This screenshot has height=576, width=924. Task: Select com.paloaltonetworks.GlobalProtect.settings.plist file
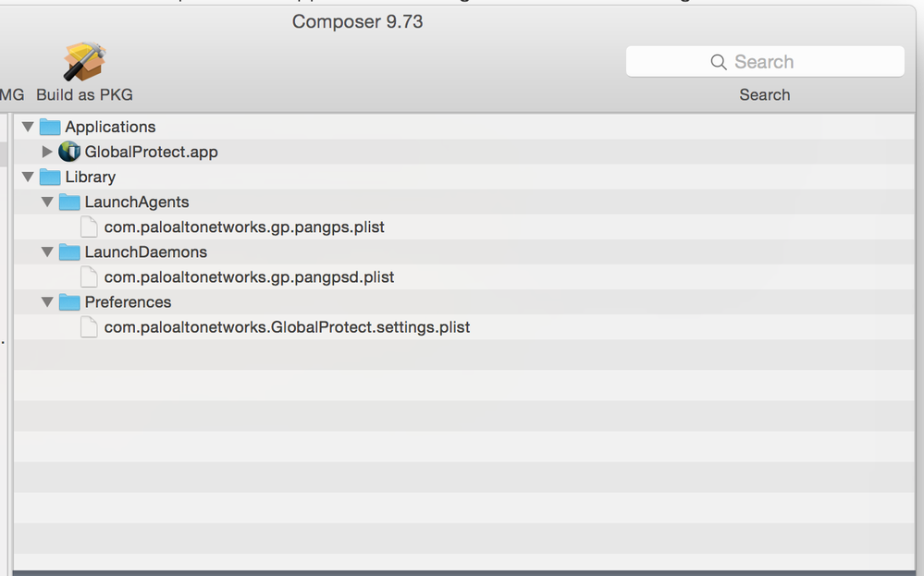pos(287,327)
